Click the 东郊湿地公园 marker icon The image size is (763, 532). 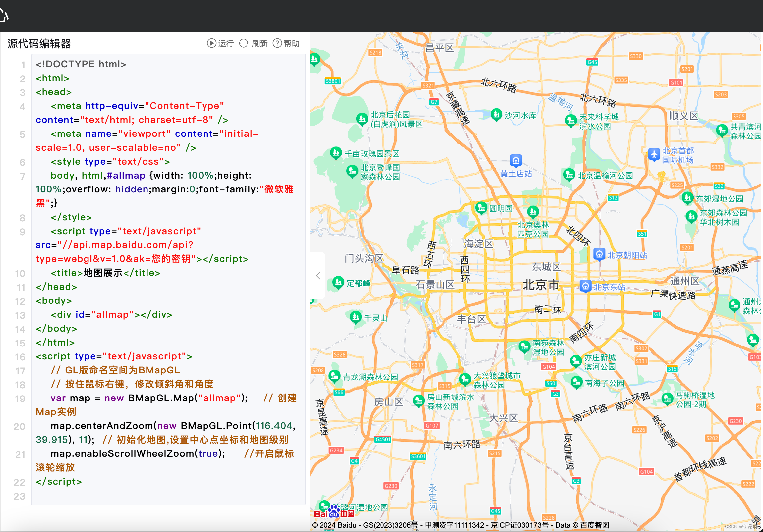687,198
